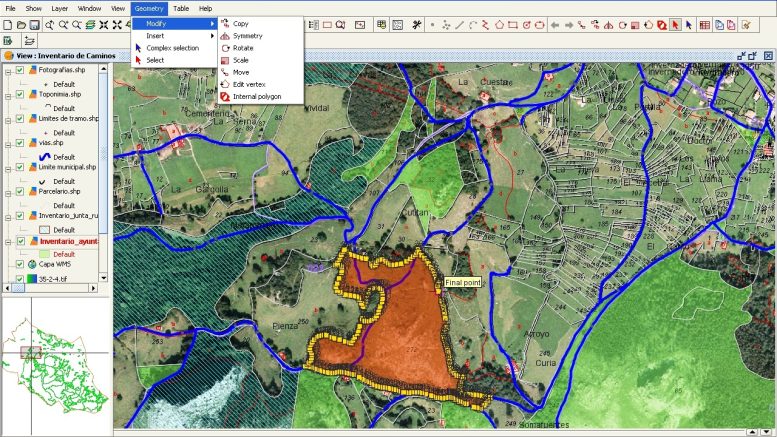
Task: Open the attribute table with red grid icon
Action: tap(704, 25)
